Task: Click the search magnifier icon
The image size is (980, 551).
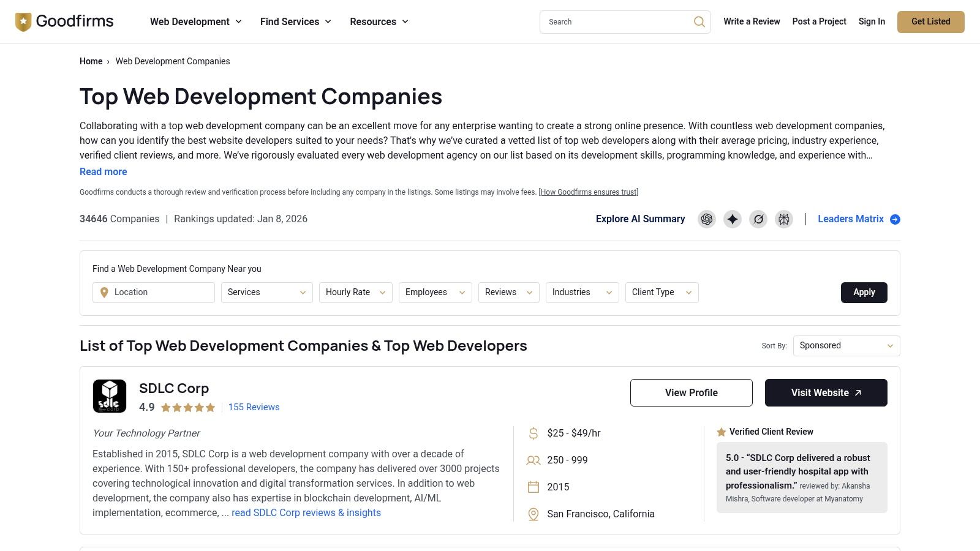Action: pos(699,22)
